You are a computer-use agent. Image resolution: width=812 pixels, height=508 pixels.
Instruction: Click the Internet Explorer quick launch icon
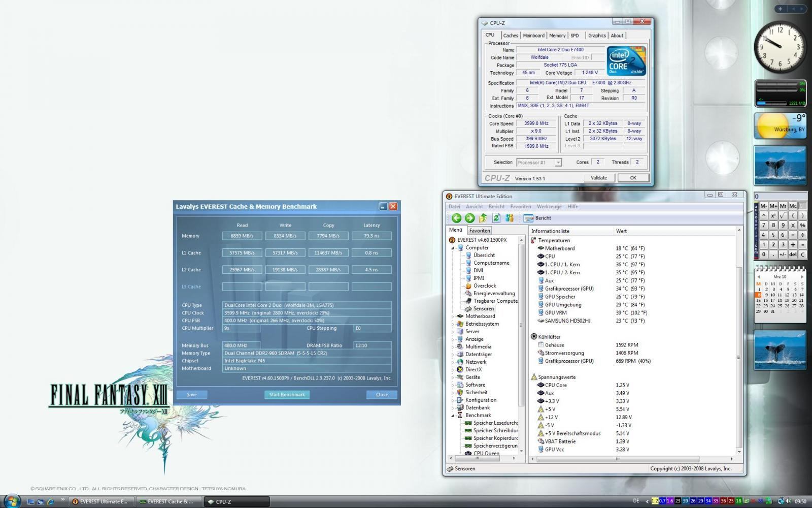50,501
